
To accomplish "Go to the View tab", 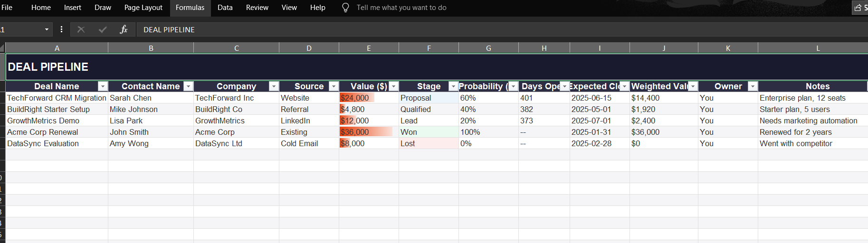I will [289, 8].
